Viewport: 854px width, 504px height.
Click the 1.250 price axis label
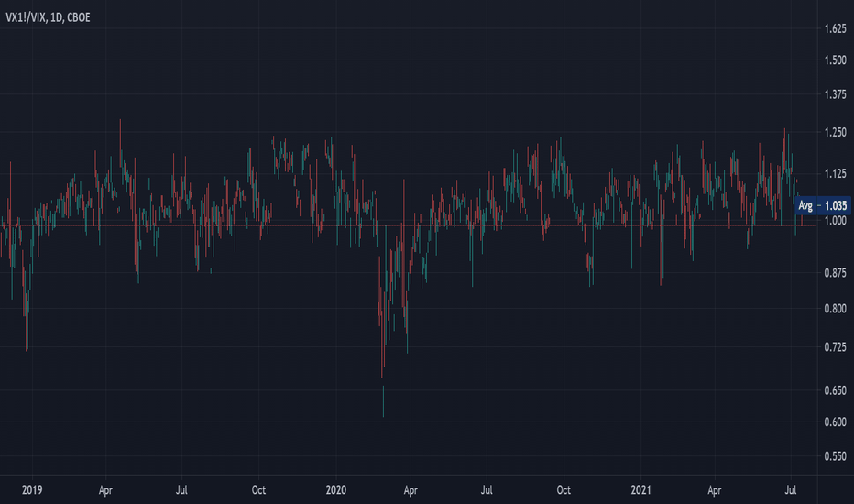(836, 132)
